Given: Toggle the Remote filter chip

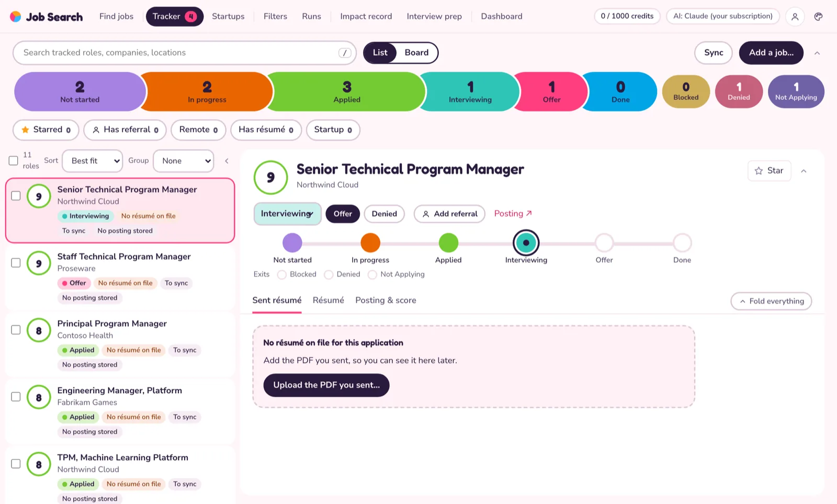Looking at the screenshot, I should 198,130.
